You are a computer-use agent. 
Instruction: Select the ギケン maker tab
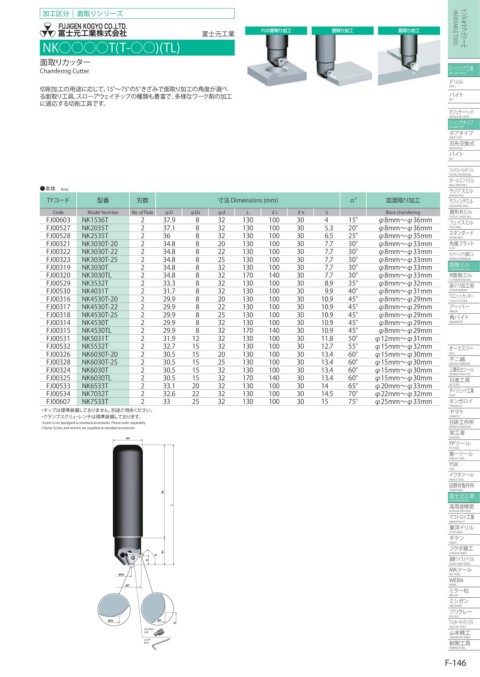coord(463,539)
